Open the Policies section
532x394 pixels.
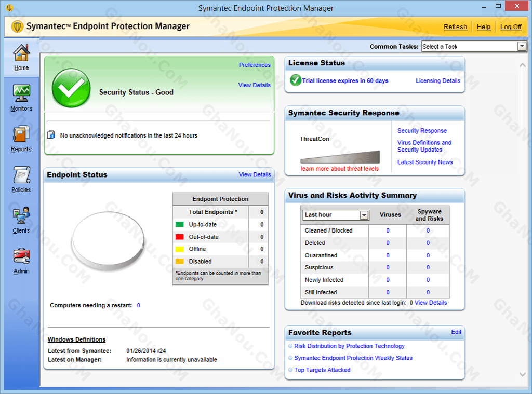tap(21, 180)
